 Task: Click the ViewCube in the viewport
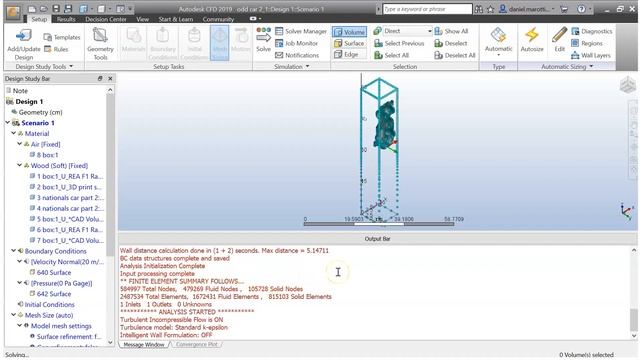click(x=627, y=85)
